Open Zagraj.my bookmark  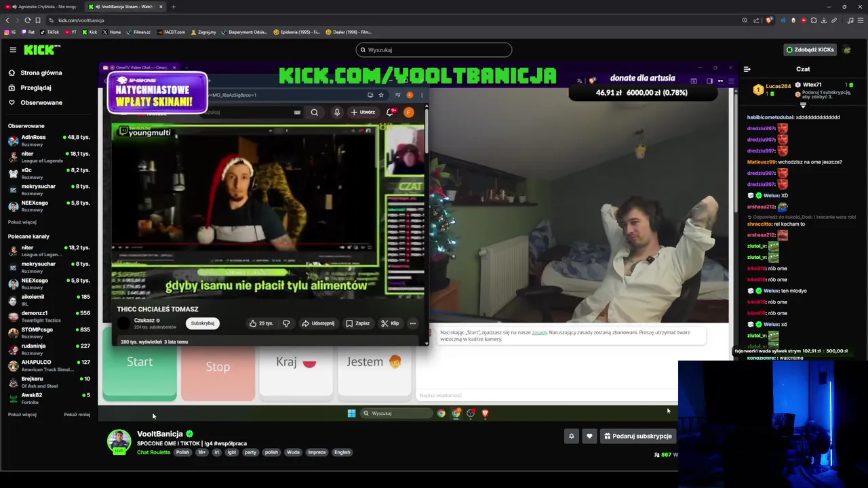tap(203, 32)
